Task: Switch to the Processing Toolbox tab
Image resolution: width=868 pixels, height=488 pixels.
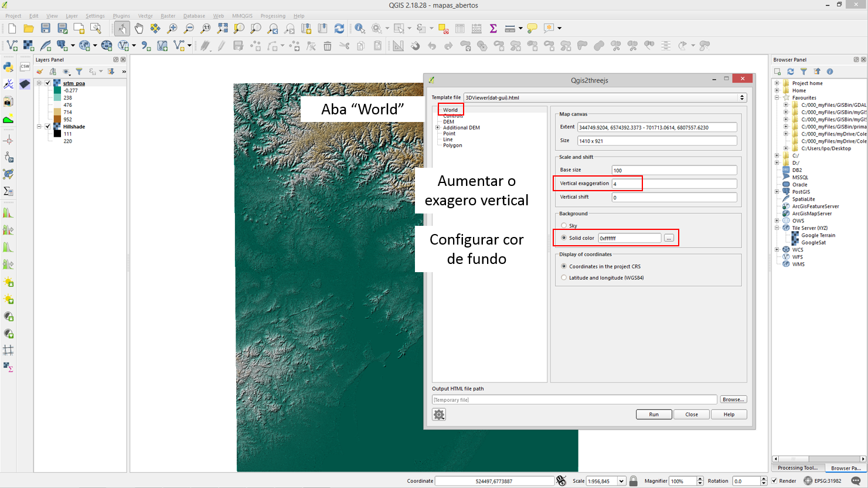Action: (x=798, y=468)
